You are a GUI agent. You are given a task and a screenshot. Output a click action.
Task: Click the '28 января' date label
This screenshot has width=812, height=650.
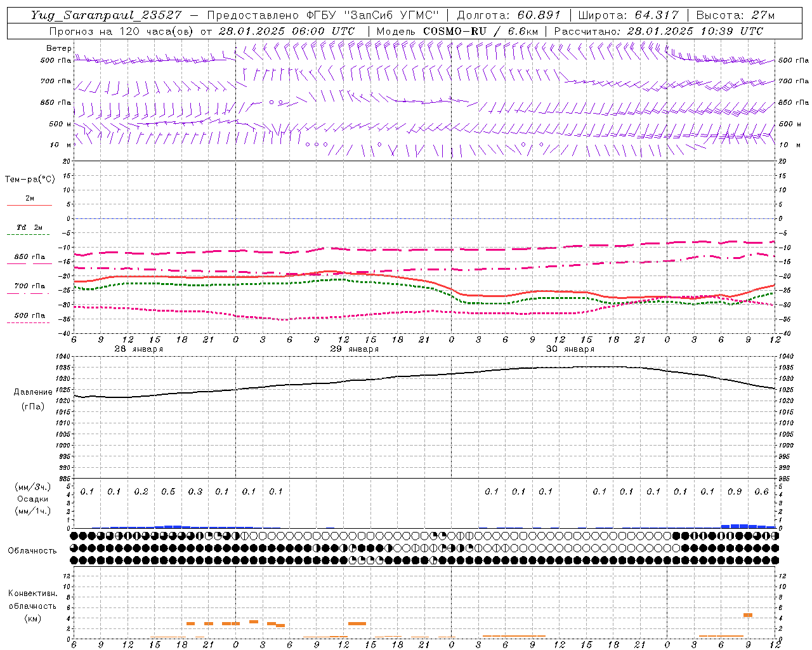(139, 349)
